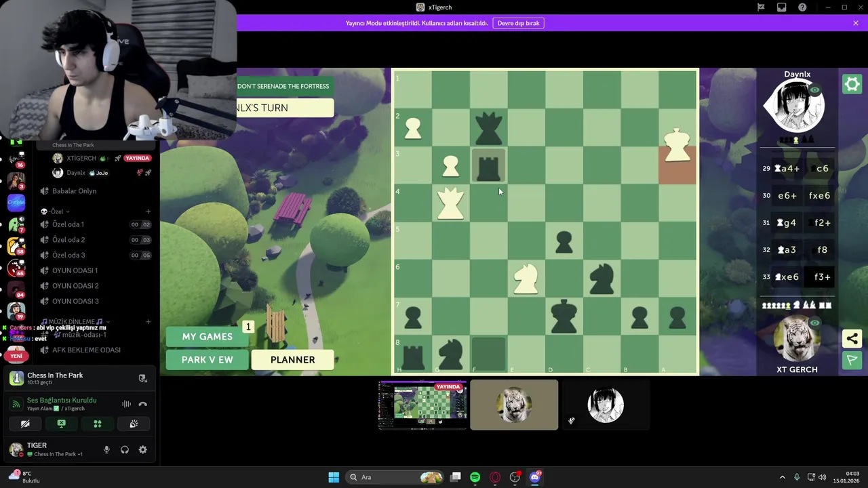The width and height of the screenshot is (868, 488).
Task: Select the black rook in row 3
Action: pyautogui.click(x=488, y=166)
